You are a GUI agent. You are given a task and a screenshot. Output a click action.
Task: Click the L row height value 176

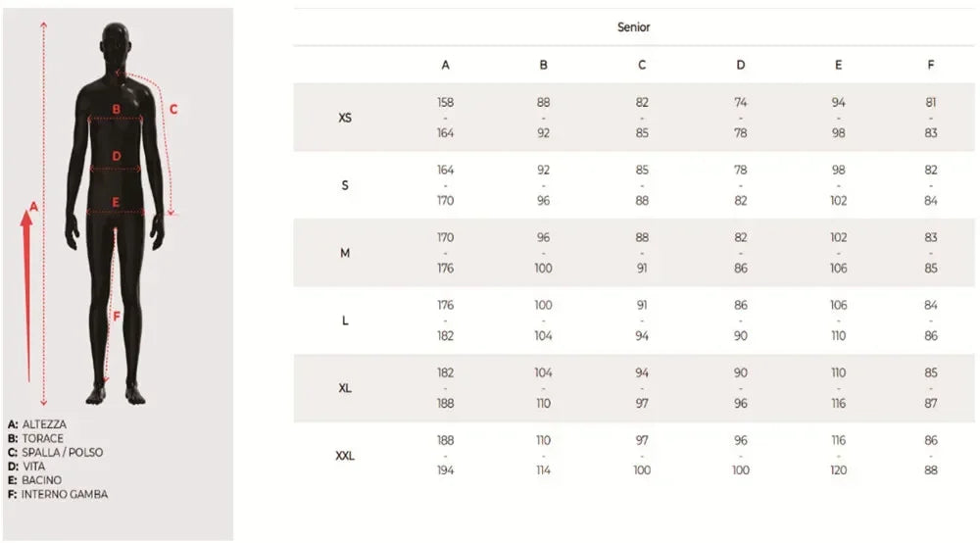click(x=446, y=305)
